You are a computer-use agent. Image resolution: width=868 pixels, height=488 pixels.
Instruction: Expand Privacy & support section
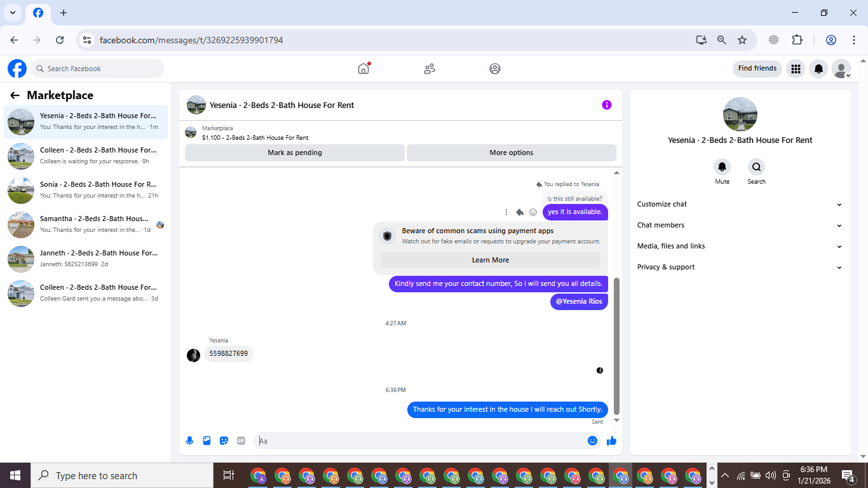click(740, 267)
